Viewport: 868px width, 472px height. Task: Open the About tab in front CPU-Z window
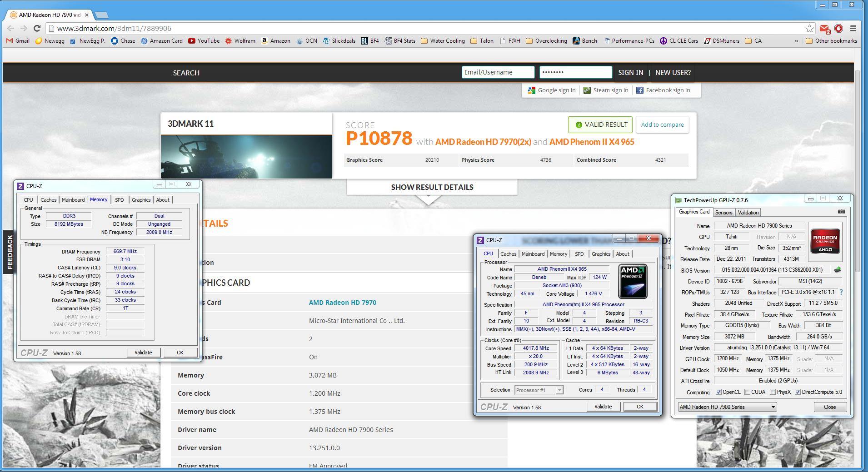click(623, 254)
